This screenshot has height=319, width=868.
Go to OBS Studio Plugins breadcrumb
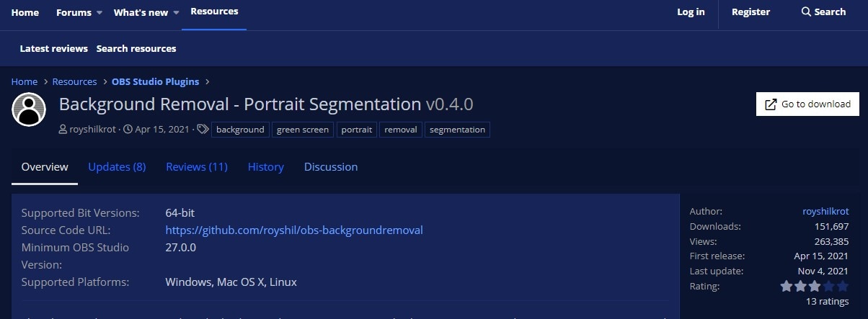pos(155,81)
